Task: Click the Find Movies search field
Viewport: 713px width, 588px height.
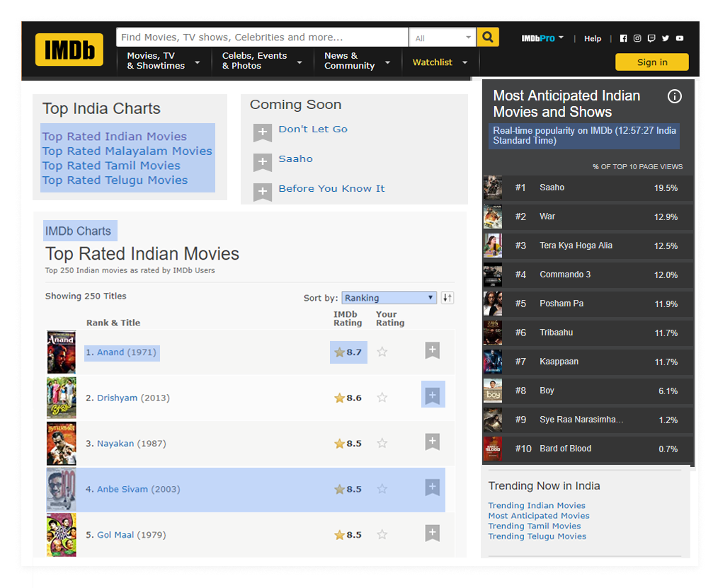Action: pyautogui.click(x=262, y=38)
